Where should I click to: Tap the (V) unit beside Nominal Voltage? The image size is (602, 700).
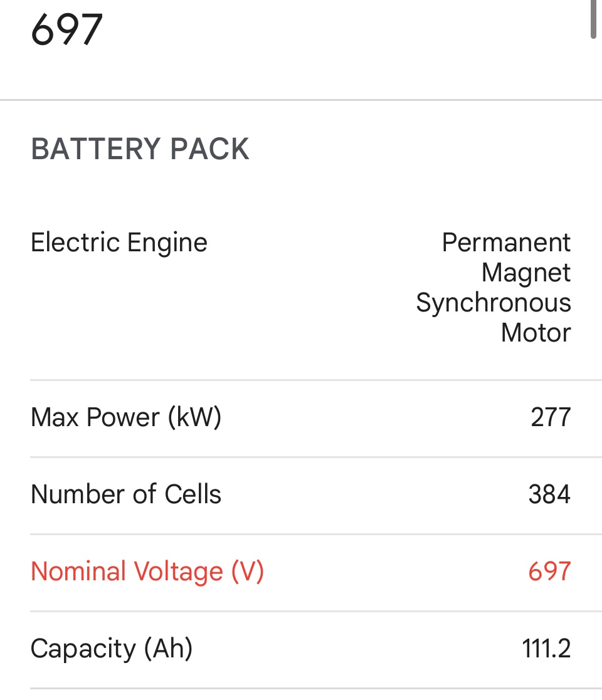(x=248, y=572)
